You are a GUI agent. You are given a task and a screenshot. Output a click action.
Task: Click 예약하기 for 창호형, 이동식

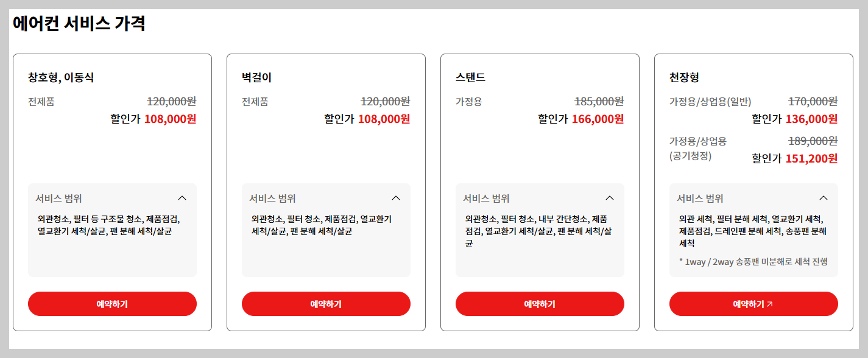[x=112, y=303]
